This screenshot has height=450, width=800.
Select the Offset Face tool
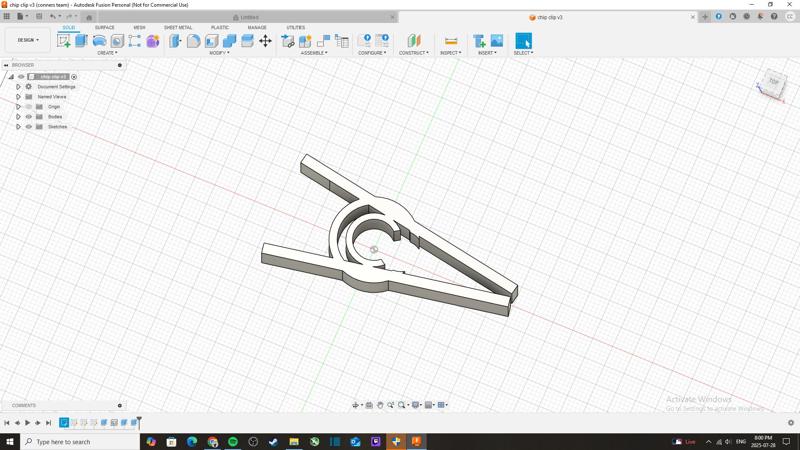(x=247, y=41)
